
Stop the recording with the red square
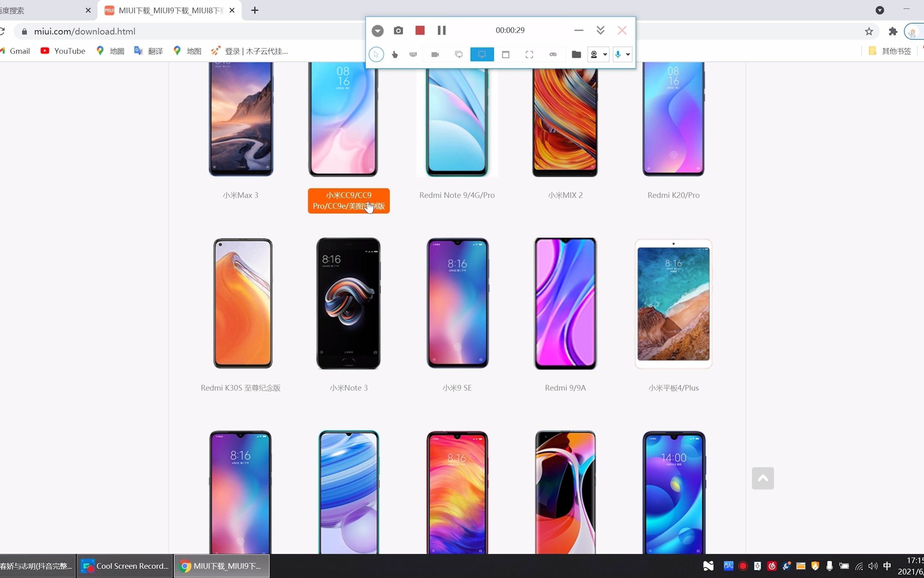point(420,31)
